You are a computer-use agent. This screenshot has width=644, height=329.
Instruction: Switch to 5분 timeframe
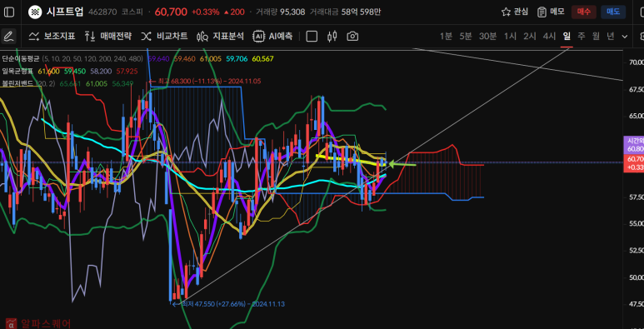tap(466, 36)
